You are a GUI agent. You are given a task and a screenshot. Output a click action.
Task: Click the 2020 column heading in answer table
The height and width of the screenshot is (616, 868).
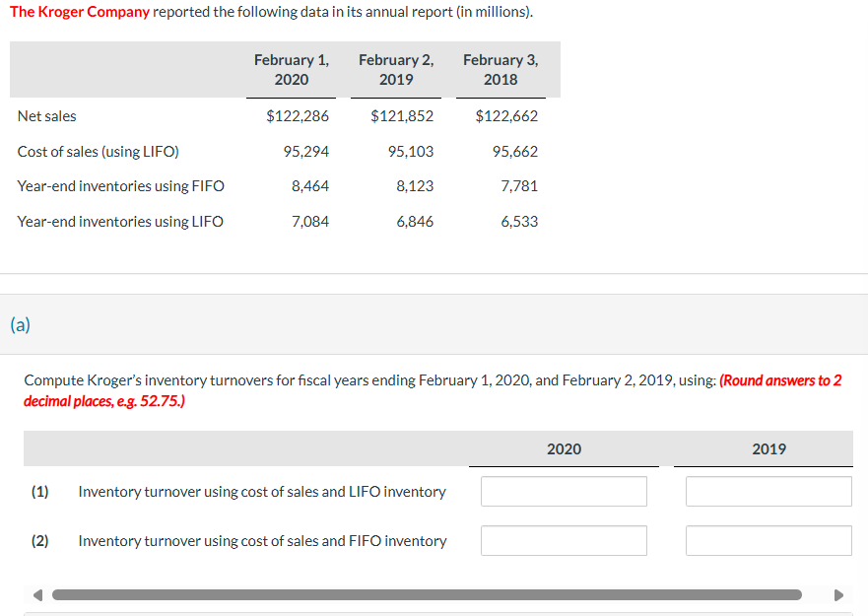coord(564,448)
